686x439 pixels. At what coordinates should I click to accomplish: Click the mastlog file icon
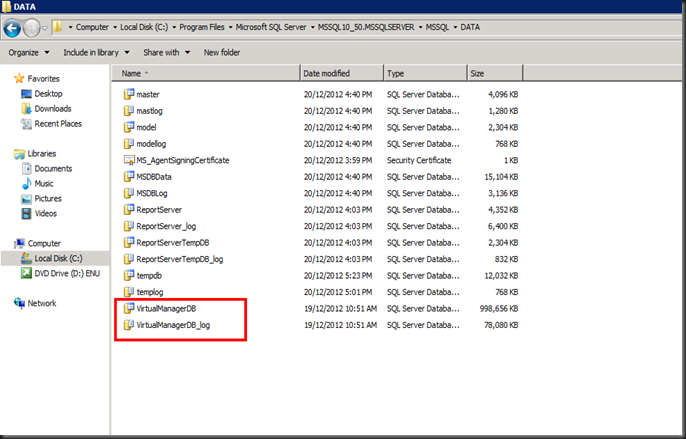pyautogui.click(x=129, y=111)
